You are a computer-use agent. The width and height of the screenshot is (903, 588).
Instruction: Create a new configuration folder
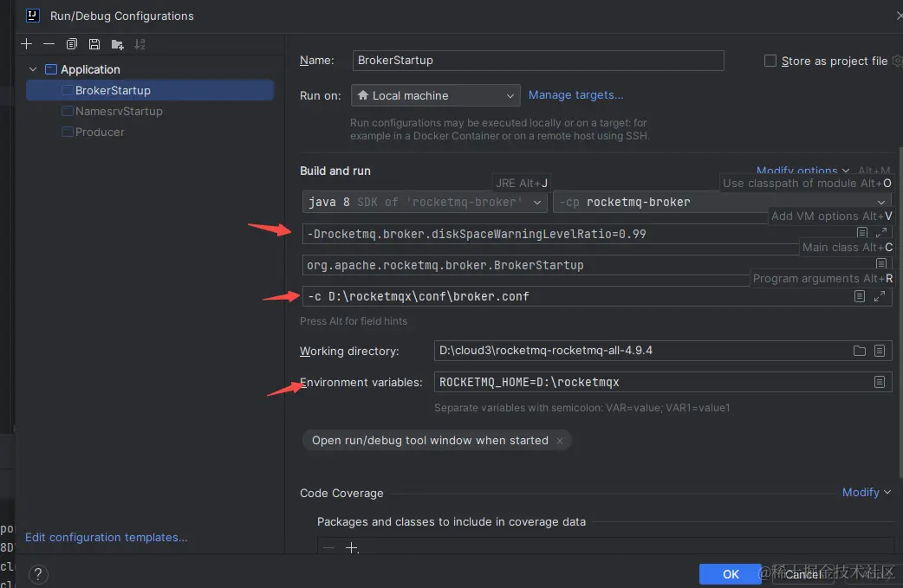pos(118,44)
